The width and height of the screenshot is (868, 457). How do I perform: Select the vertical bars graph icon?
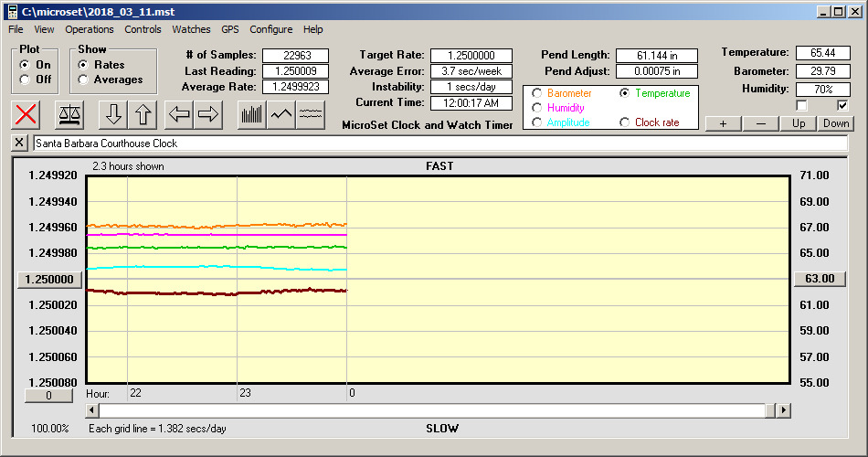pos(251,114)
